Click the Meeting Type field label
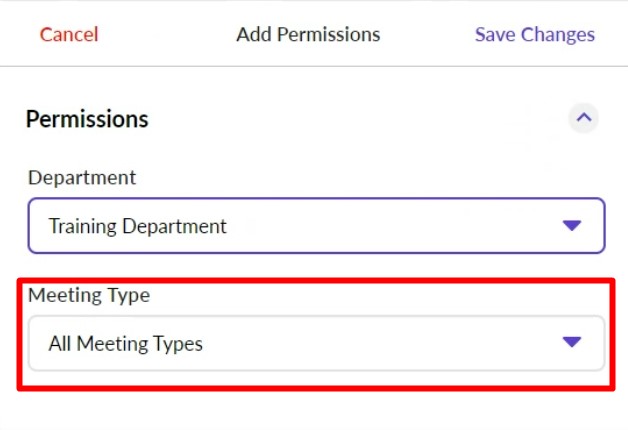The image size is (628, 430). (89, 295)
